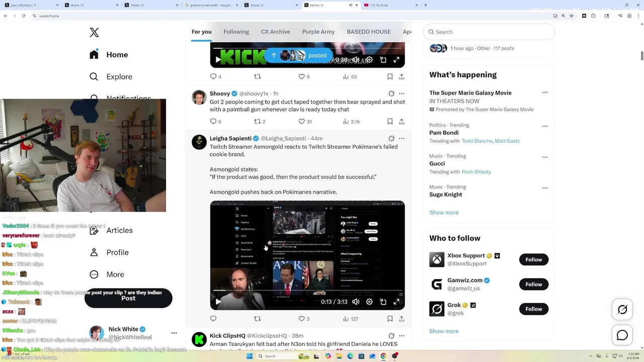The height and width of the screenshot is (362, 644).
Task: Fullscreen the Asmongold reaction video
Action: pyautogui.click(x=396, y=302)
